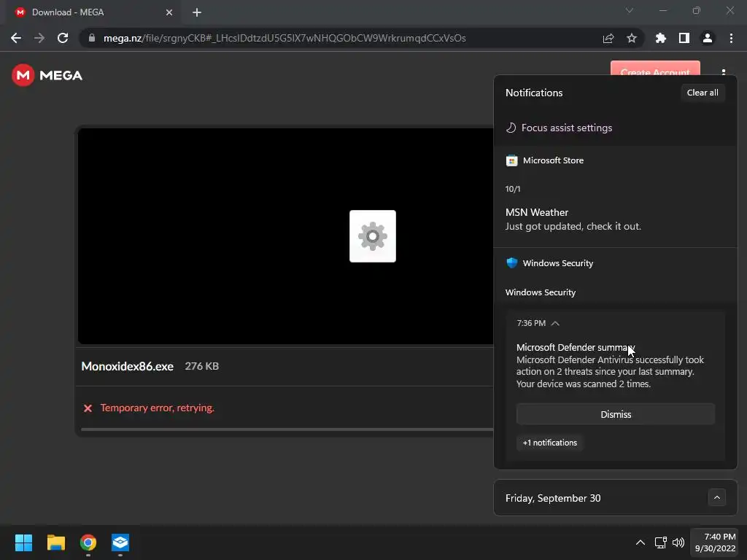This screenshot has height=560, width=747.
Task: Click the Windows Security shield icon
Action: pyautogui.click(x=511, y=262)
